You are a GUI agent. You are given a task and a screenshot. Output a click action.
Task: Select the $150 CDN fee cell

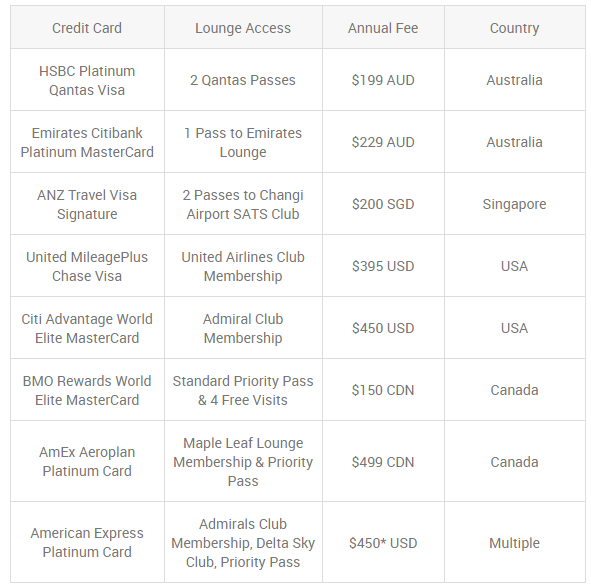click(383, 390)
